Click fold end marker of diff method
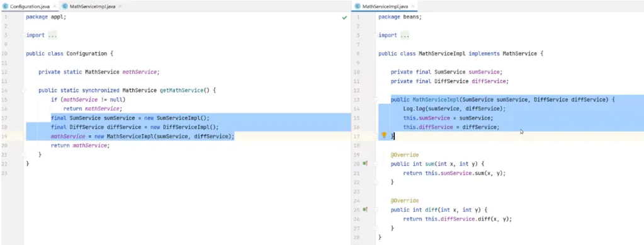This screenshot has width=644, height=245. coord(376,228)
